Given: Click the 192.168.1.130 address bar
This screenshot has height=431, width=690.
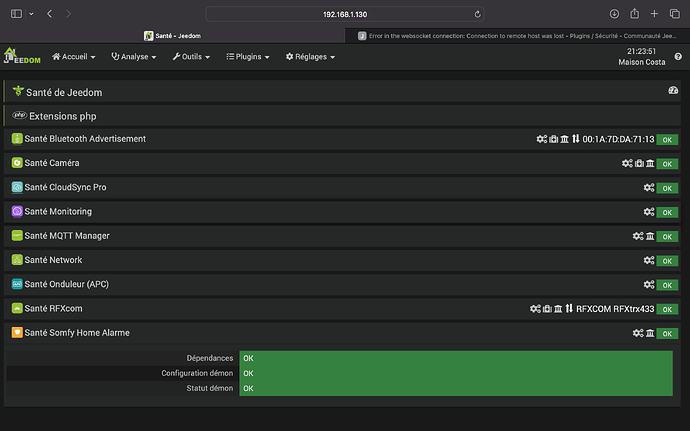Looking at the screenshot, I should [345, 14].
